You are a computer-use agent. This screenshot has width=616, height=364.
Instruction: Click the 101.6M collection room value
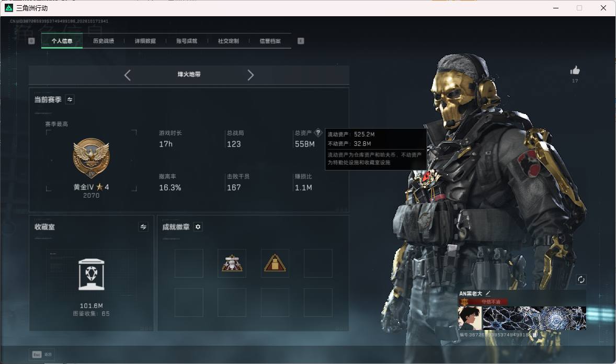92,306
